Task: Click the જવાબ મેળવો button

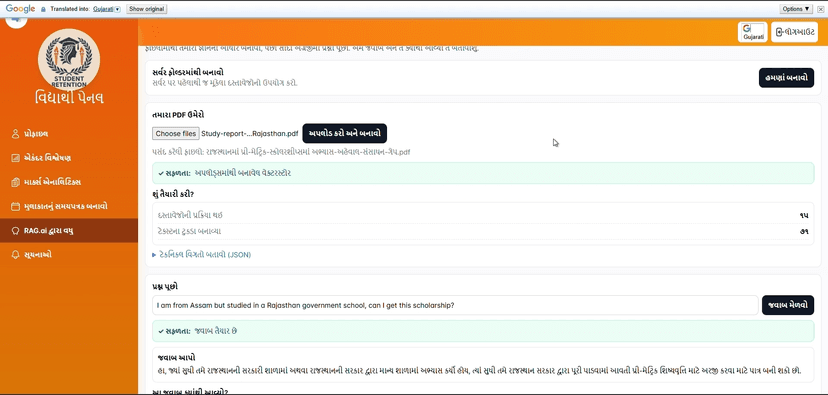Action: click(788, 305)
